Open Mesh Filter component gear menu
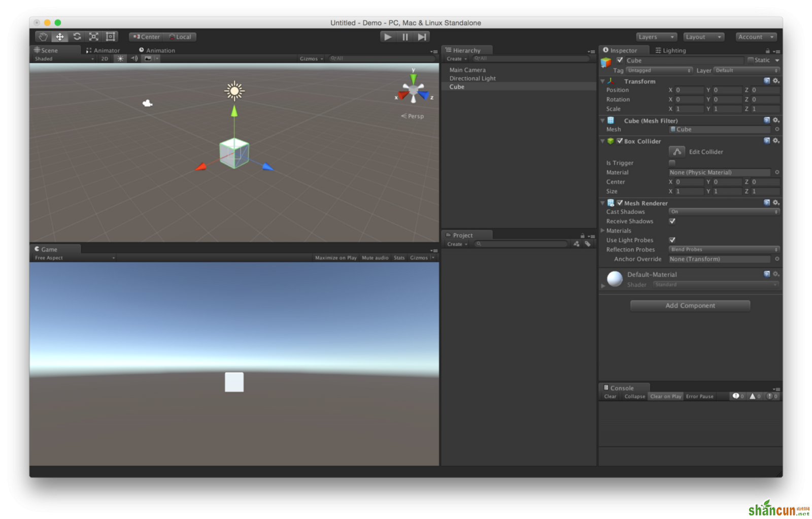The height and width of the screenshot is (519, 812). [x=776, y=120]
